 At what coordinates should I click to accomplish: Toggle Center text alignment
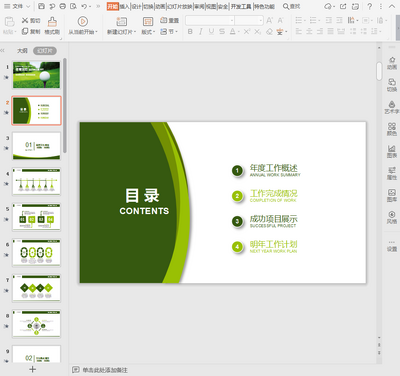(x=309, y=32)
